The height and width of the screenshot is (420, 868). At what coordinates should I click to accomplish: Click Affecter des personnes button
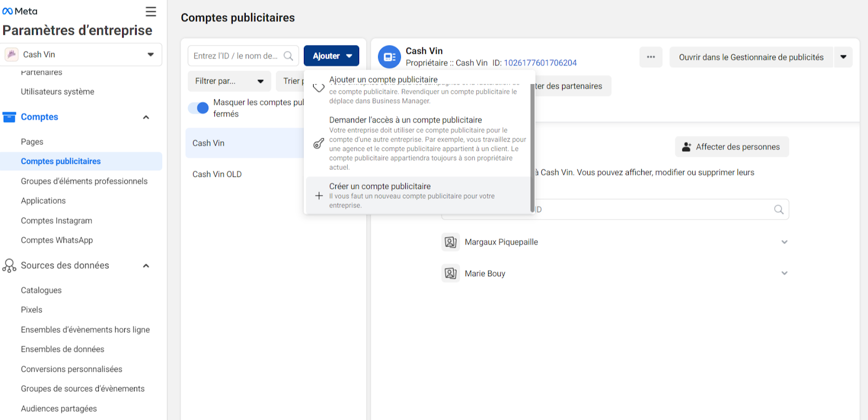[x=732, y=147]
